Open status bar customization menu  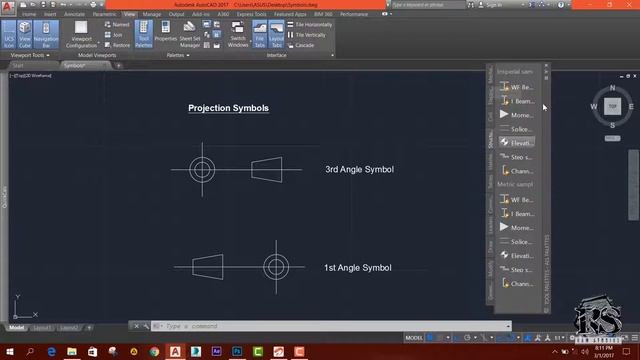[x=635, y=338]
